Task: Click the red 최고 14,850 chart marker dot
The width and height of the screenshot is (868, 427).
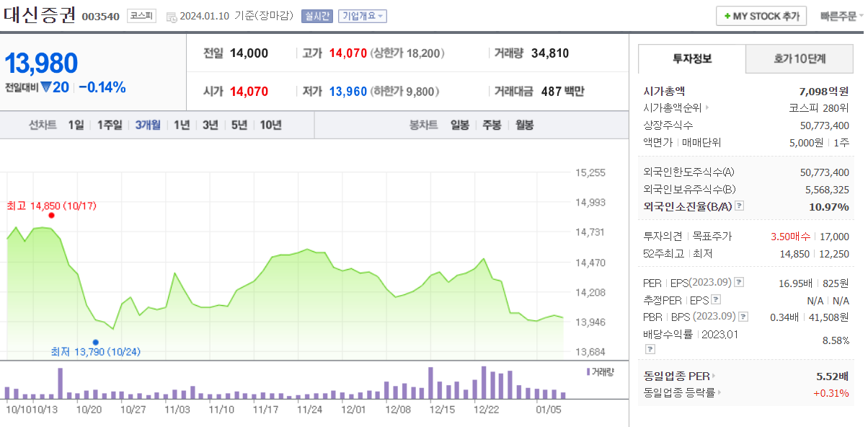Action: click(51, 215)
